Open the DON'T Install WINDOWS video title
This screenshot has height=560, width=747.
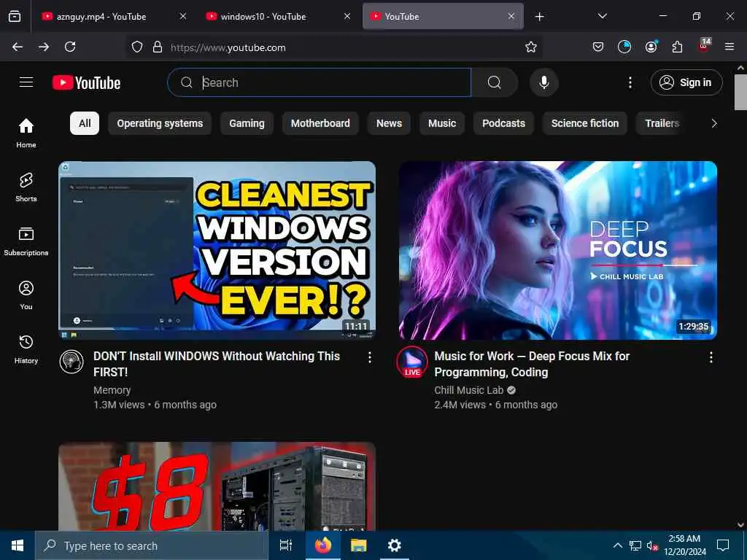tap(217, 364)
